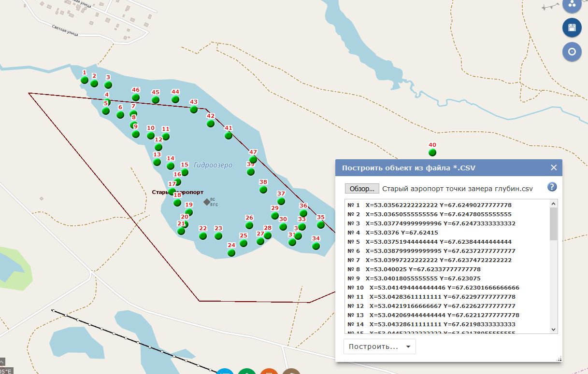Screen dimensions: 588x374
Task: Close the CSV build dialog
Action: tap(554, 167)
